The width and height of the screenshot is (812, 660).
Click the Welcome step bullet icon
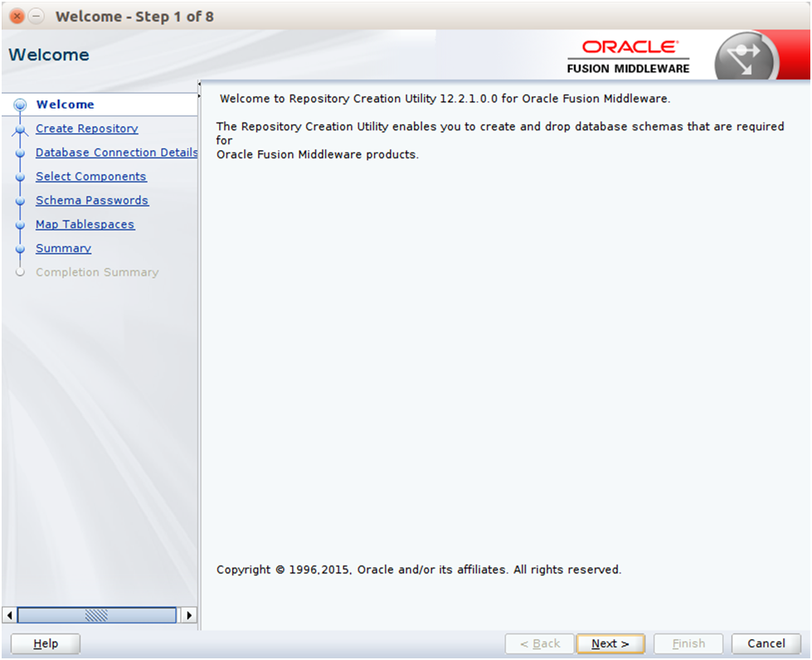point(20,104)
